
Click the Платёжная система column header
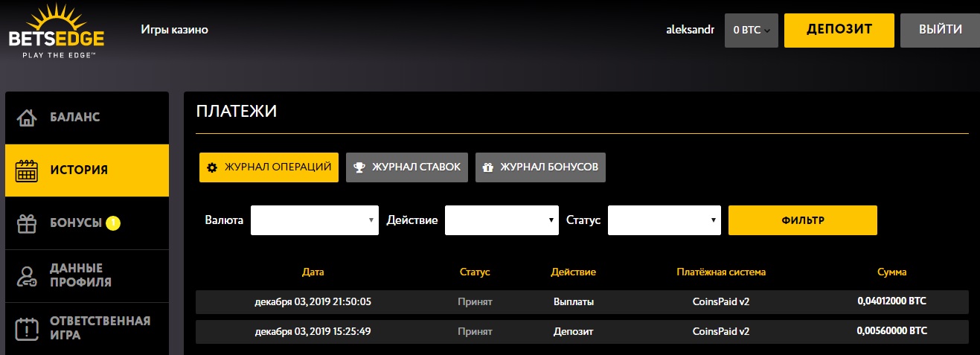click(720, 272)
